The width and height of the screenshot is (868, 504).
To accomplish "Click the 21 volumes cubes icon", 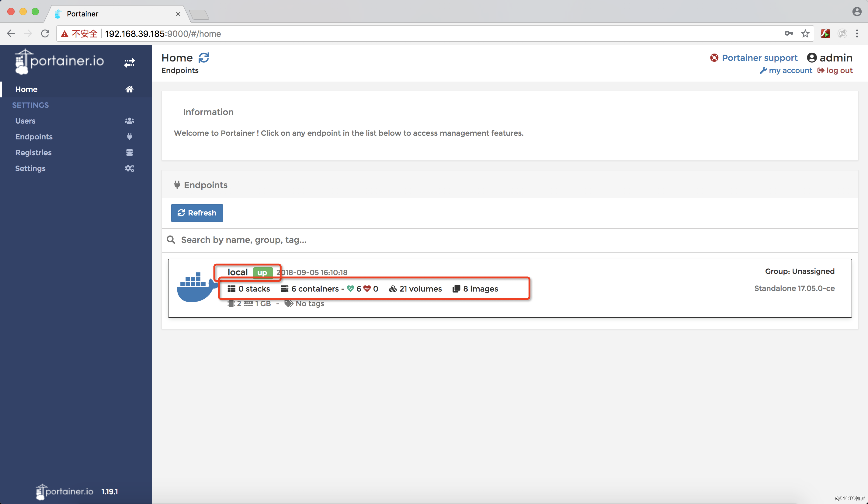I will [393, 289].
